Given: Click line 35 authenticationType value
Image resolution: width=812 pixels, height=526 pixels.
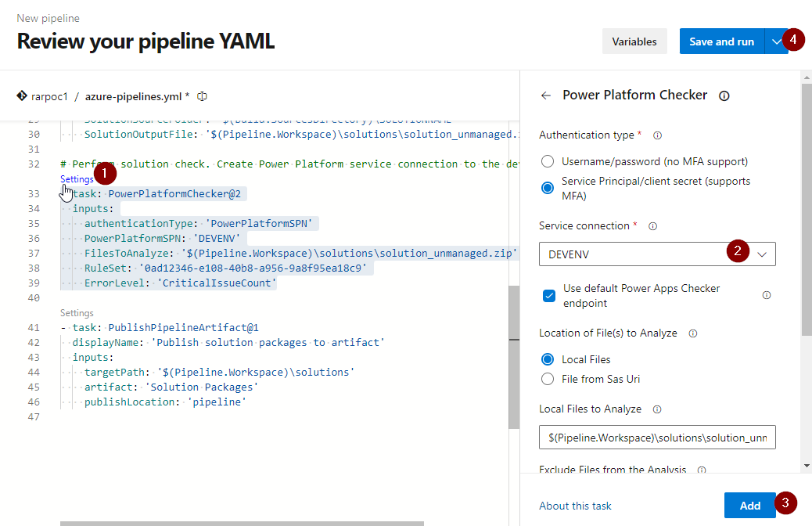Looking at the screenshot, I should pyautogui.click(x=259, y=223).
